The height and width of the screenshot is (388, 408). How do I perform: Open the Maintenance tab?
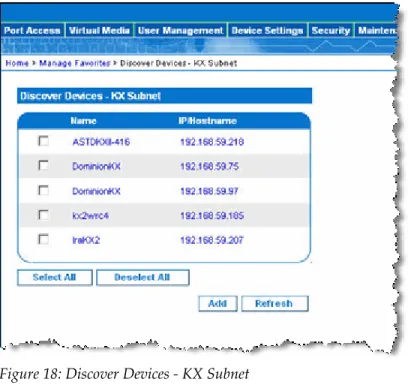coord(377,31)
